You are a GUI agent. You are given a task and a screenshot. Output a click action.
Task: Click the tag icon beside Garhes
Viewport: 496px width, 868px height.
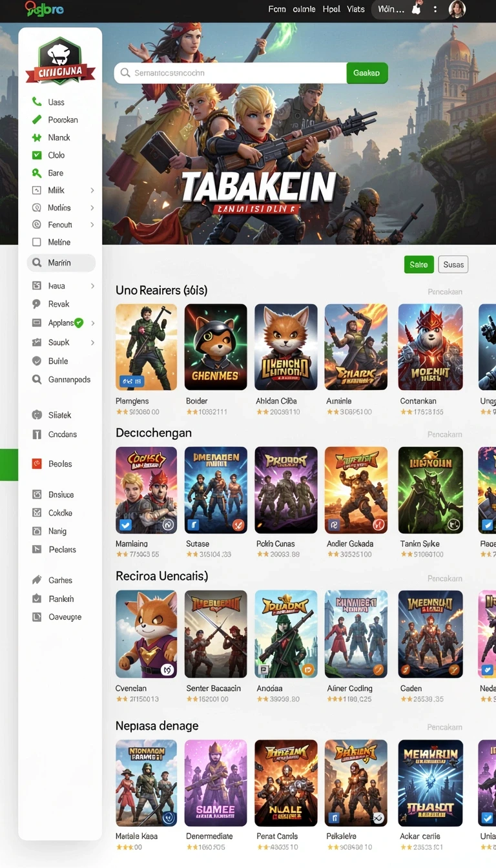tap(37, 580)
